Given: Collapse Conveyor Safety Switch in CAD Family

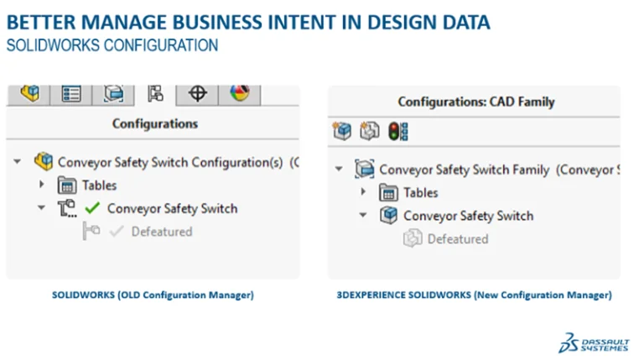Looking at the screenshot, I should pos(363,216).
